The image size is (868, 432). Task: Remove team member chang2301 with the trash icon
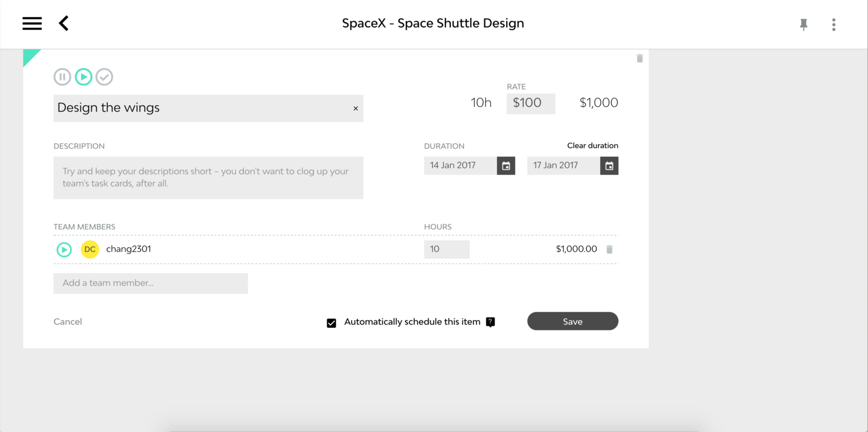click(x=609, y=249)
